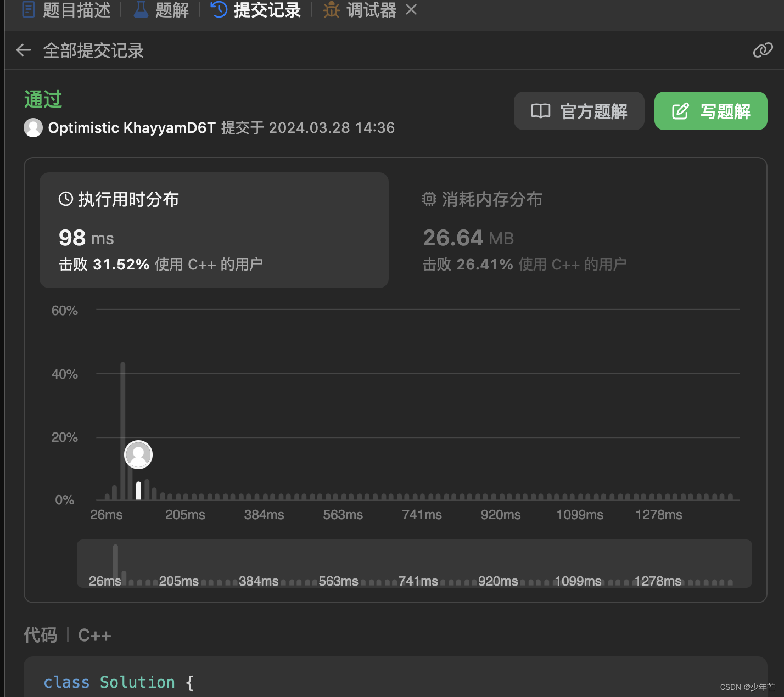Viewport: 784px width, 697px height.
Task: Go back with the left arrow
Action: 24,50
